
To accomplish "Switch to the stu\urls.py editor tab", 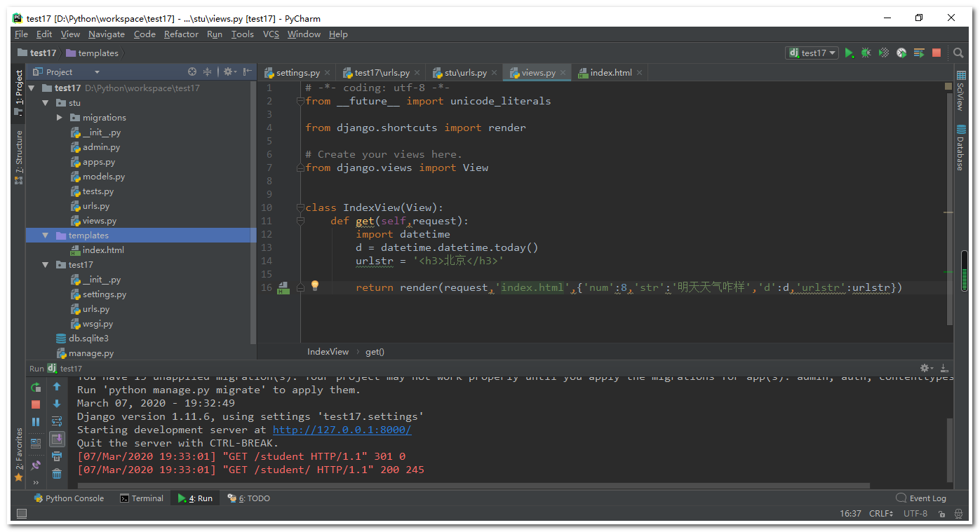I will click(466, 72).
